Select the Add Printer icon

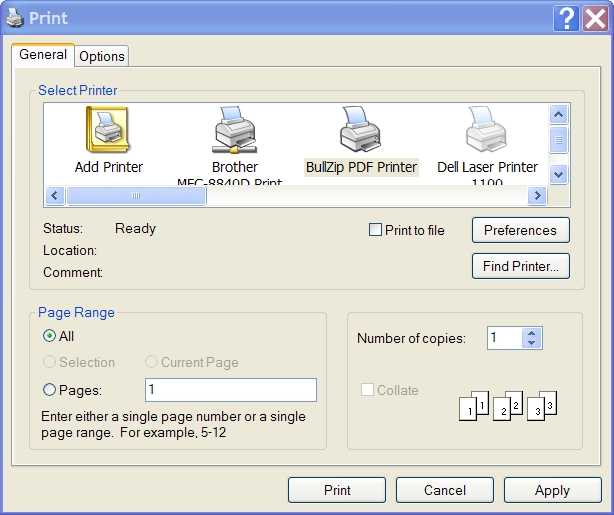point(107,129)
